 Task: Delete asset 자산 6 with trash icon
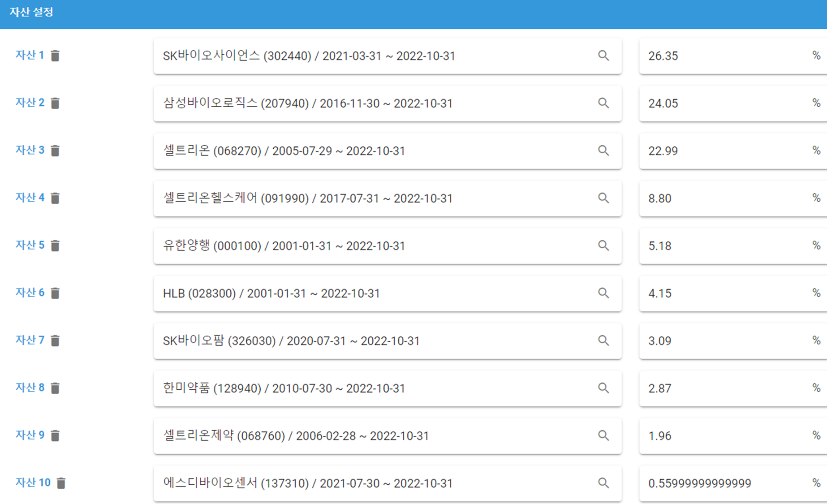55,293
